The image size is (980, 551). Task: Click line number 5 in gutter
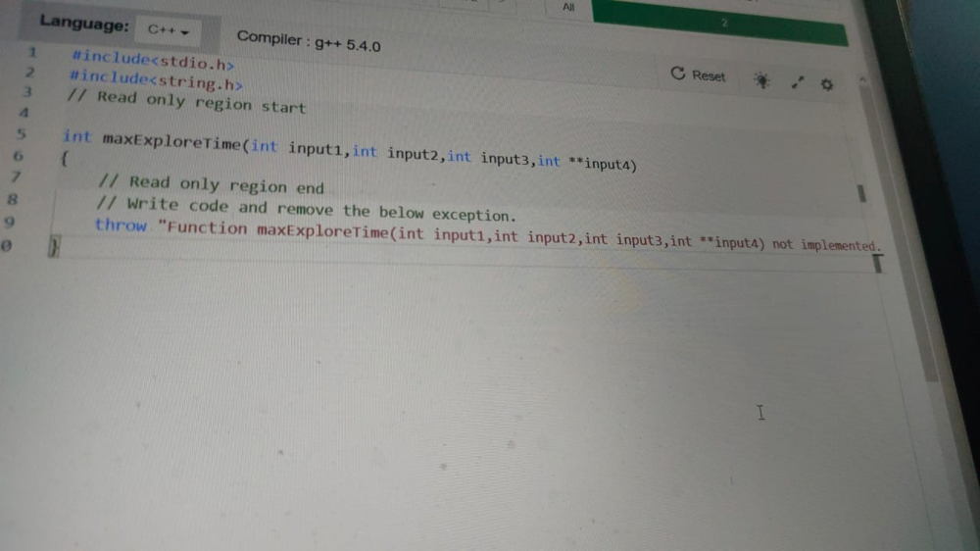[22, 134]
